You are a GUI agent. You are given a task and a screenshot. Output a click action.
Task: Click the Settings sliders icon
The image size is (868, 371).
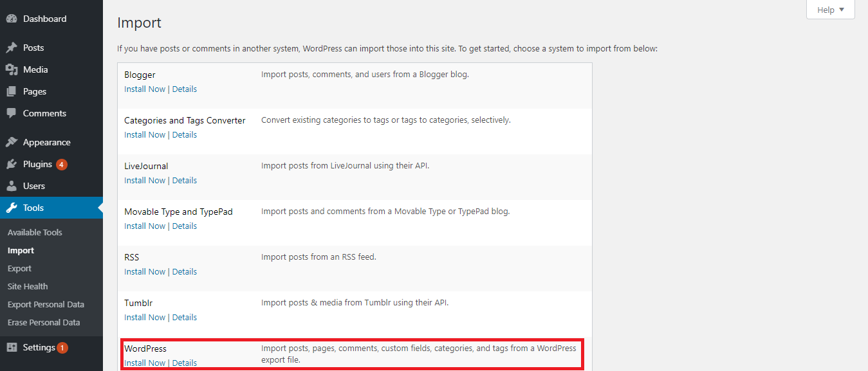[x=12, y=347]
